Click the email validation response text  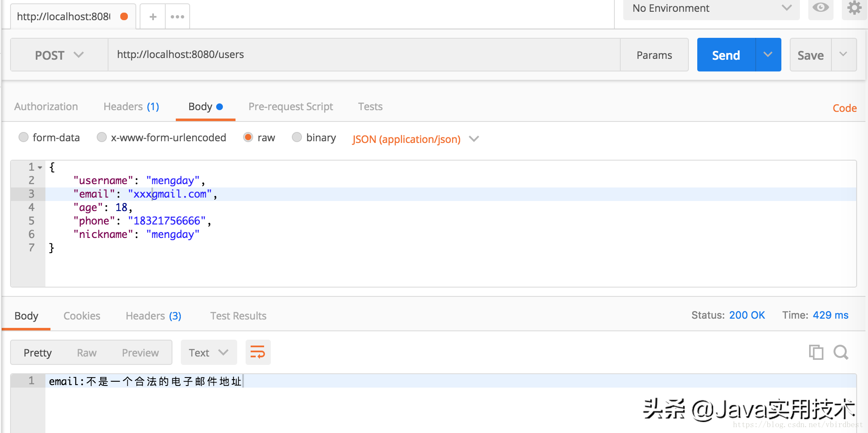point(145,381)
